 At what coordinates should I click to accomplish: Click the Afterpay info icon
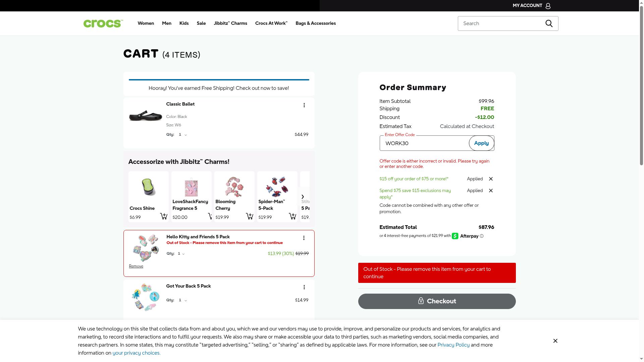click(482, 236)
